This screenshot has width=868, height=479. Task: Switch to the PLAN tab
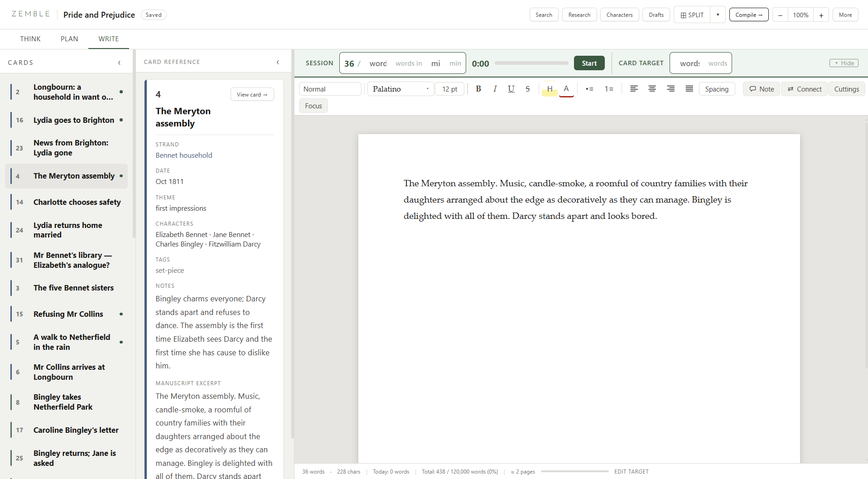click(x=69, y=39)
